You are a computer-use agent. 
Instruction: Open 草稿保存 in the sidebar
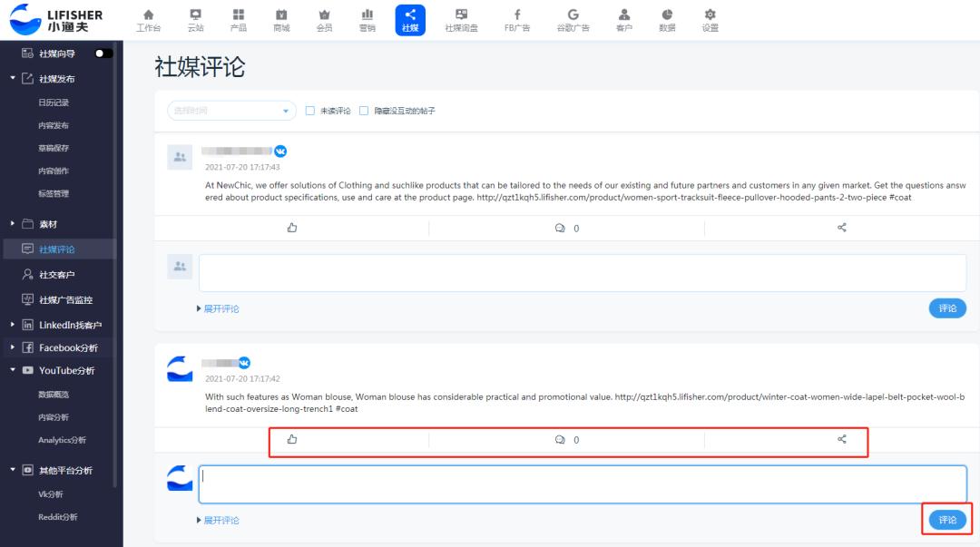54,148
